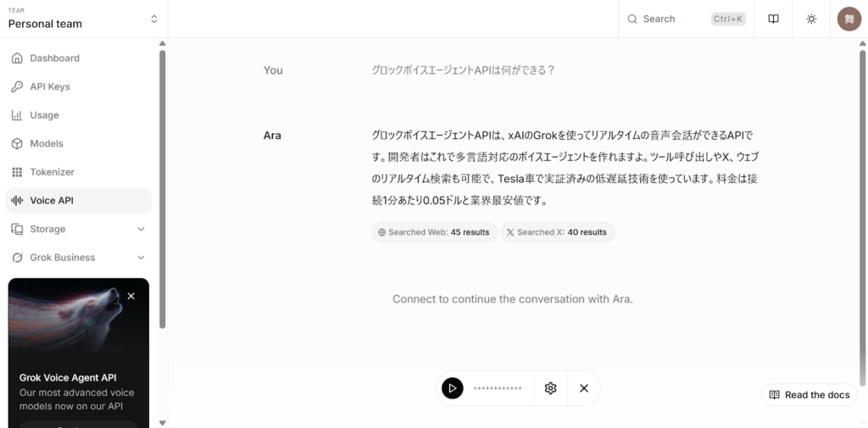This screenshot has width=868, height=428.
Task: Click the Models cube icon
Action: pos(17,143)
